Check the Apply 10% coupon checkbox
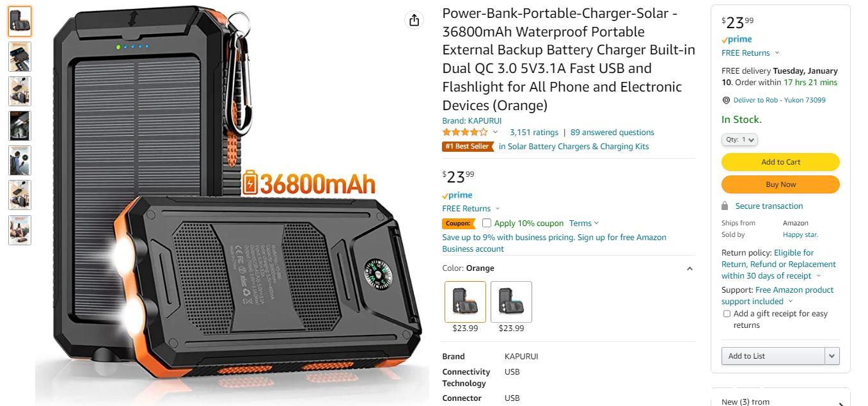This screenshot has width=868, height=406. click(x=487, y=223)
